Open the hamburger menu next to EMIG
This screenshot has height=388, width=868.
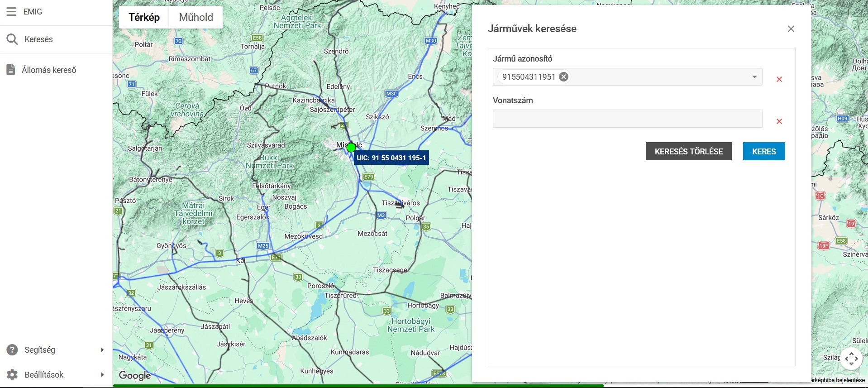(11, 12)
